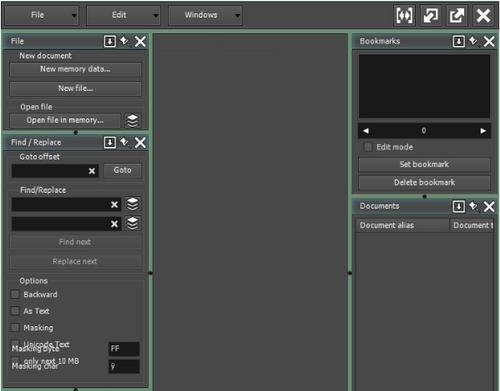Collapse the Find / Replace panel
This screenshot has height=391, width=500.
[110, 143]
